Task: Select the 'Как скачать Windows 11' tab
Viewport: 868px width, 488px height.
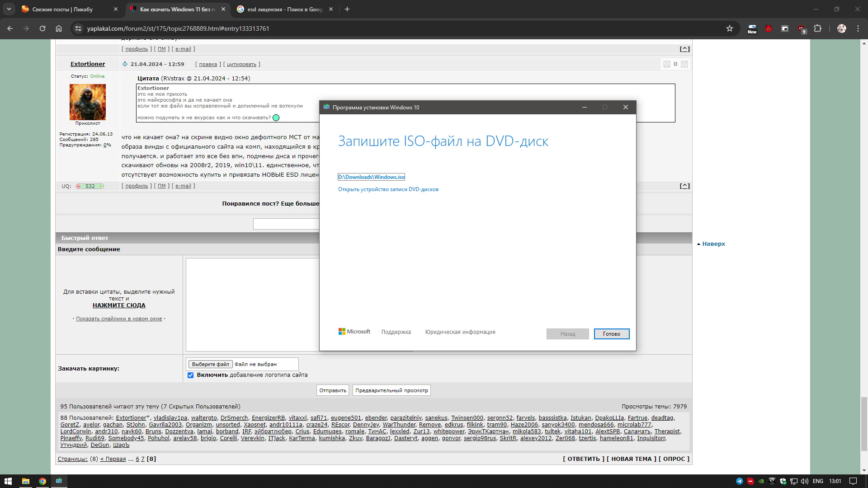Action: coord(177,9)
